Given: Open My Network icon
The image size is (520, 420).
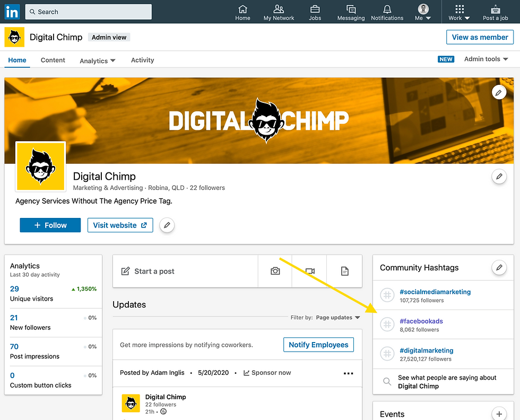Looking at the screenshot, I should [279, 13].
